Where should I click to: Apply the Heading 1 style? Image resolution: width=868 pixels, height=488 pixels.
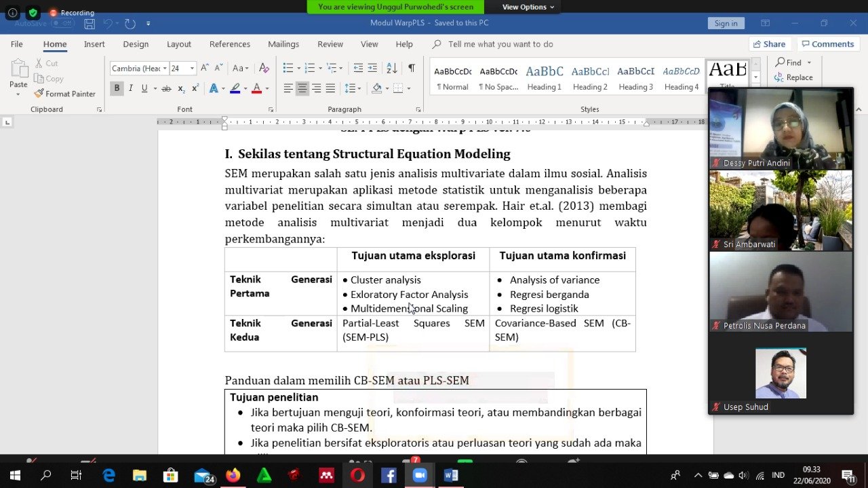click(x=545, y=77)
